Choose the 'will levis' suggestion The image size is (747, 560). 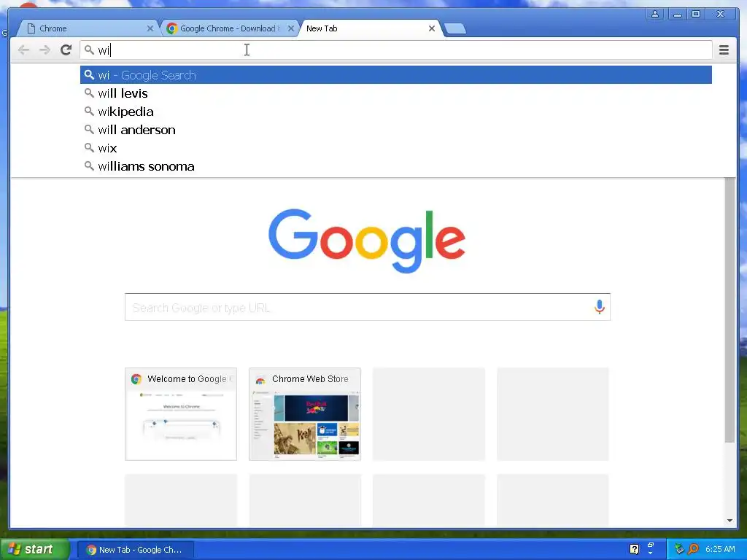pyautogui.click(x=396, y=93)
